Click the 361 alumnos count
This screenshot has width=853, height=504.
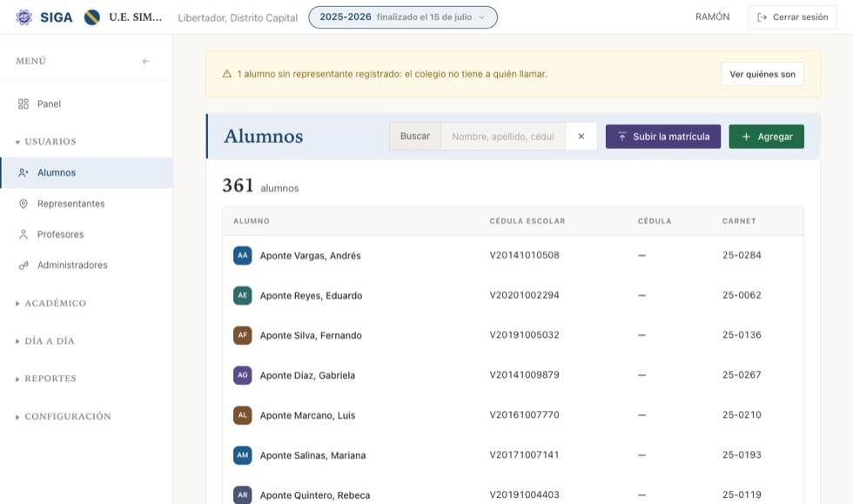tap(260, 185)
